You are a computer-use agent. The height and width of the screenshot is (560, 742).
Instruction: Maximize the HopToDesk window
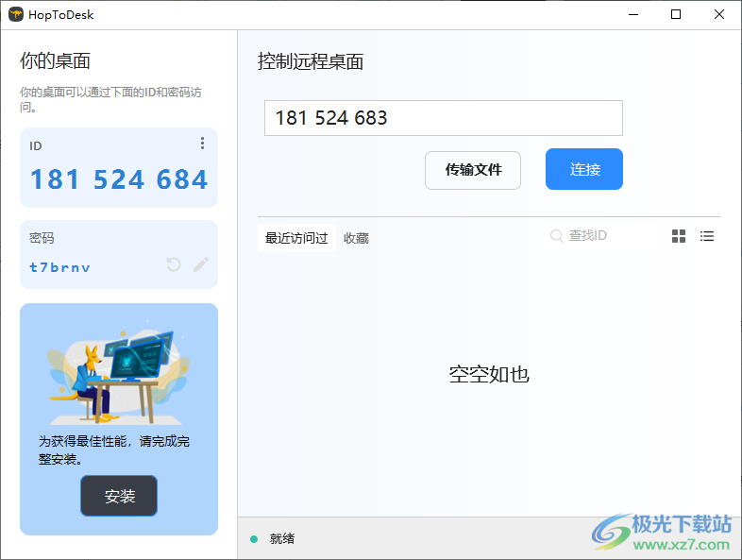pyautogui.click(x=676, y=15)
